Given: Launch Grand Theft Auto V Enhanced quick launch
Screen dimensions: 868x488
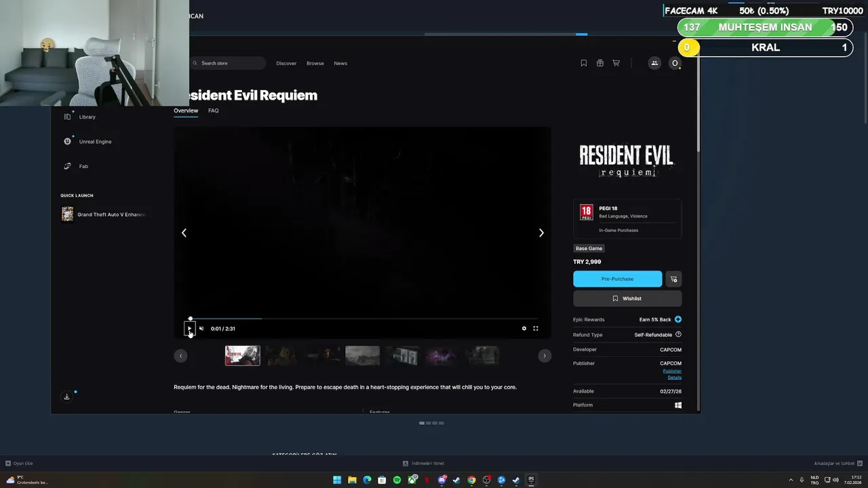Looking at the screenshot, I should [x=103, y=214].
